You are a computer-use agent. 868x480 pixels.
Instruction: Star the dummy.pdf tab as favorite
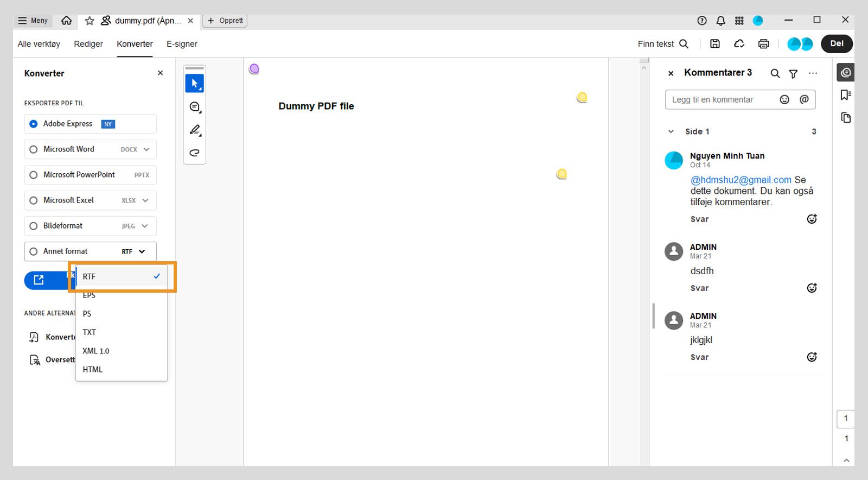pyautogui.click(x=90, y=21)
